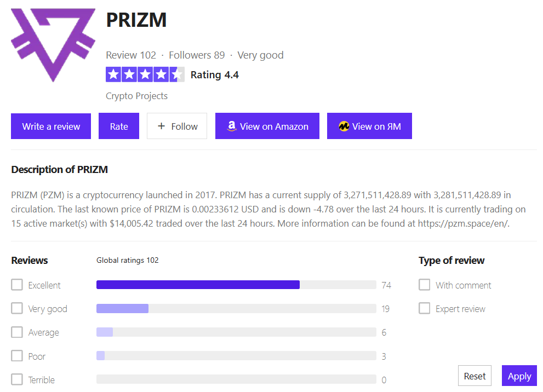Click the first rating star
The height and width of the screenshot is (392, 543).
pos(113,74)
